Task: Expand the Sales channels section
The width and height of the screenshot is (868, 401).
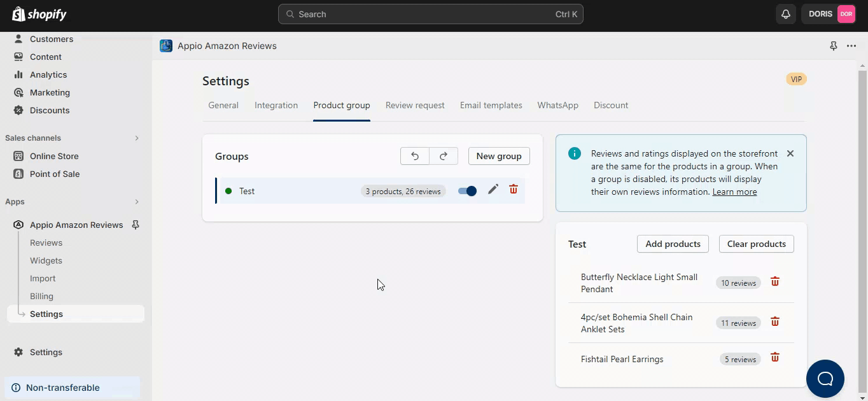Action: 136,138
